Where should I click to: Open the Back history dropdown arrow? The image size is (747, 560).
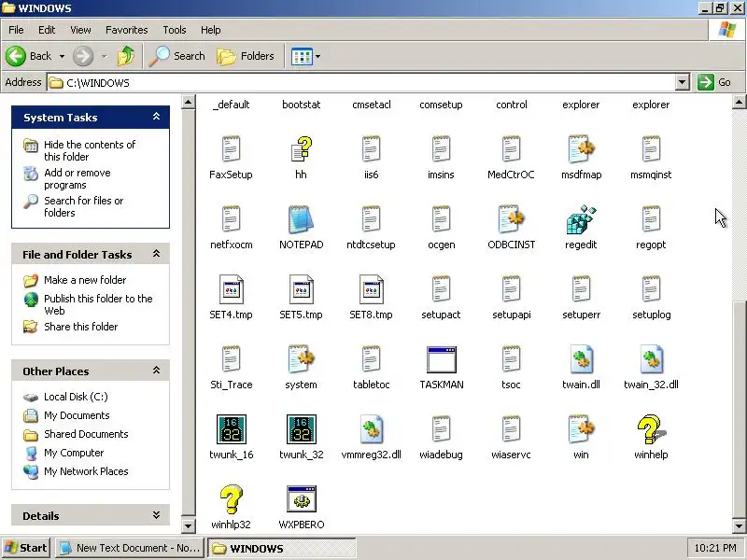62,56
